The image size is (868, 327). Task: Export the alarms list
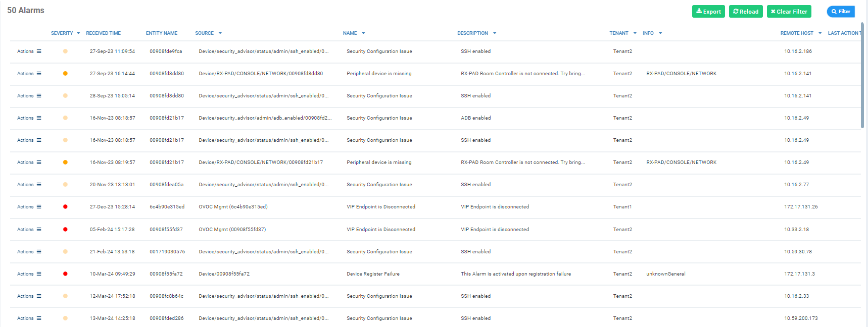(708, 12)
